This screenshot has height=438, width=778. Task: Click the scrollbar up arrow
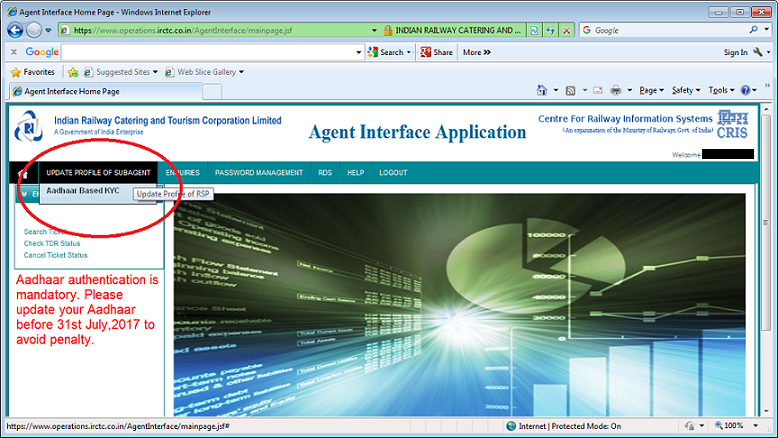[767, 109]
